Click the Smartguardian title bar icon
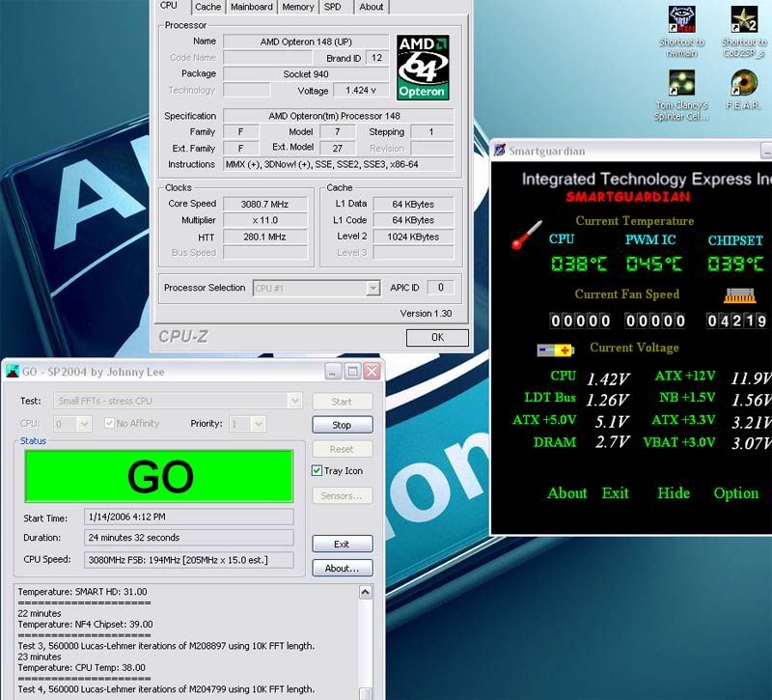 tap(500, 151)
